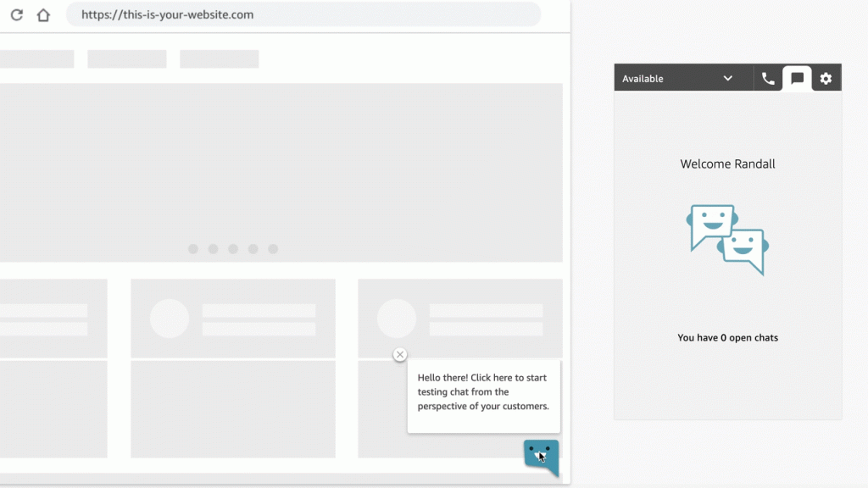Focus the this-is-your-website.com address bar

click(303, 14)
